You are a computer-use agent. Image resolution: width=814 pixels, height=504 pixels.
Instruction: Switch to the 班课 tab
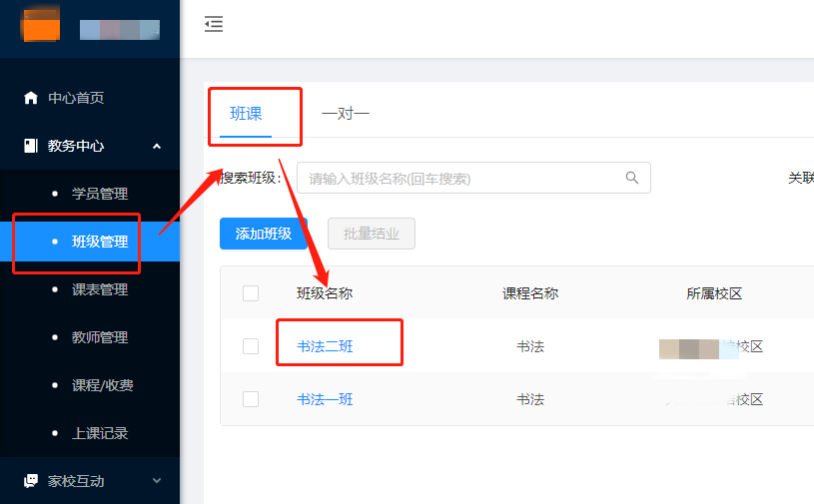pyautogui.click(x=246, y=114)
